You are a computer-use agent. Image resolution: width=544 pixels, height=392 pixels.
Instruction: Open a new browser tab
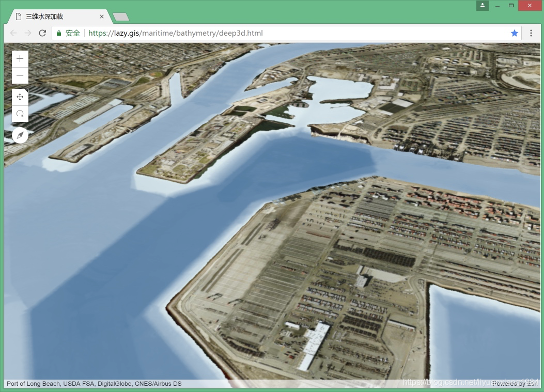pyautogui.click(x=121, y=17)
